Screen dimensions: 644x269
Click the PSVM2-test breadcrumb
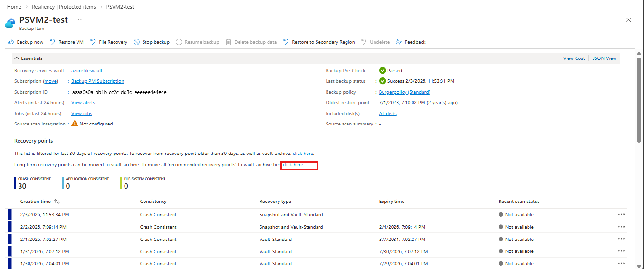coord(119,7)
